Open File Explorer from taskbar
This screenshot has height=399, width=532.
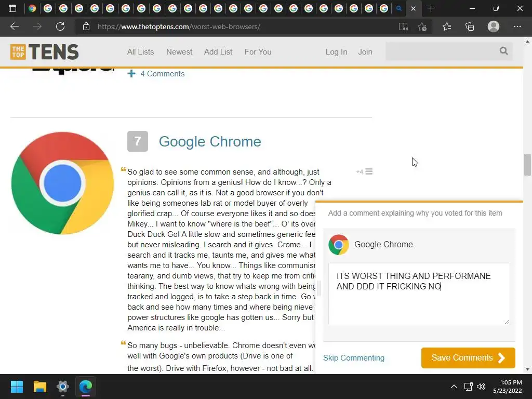(39, 387)
